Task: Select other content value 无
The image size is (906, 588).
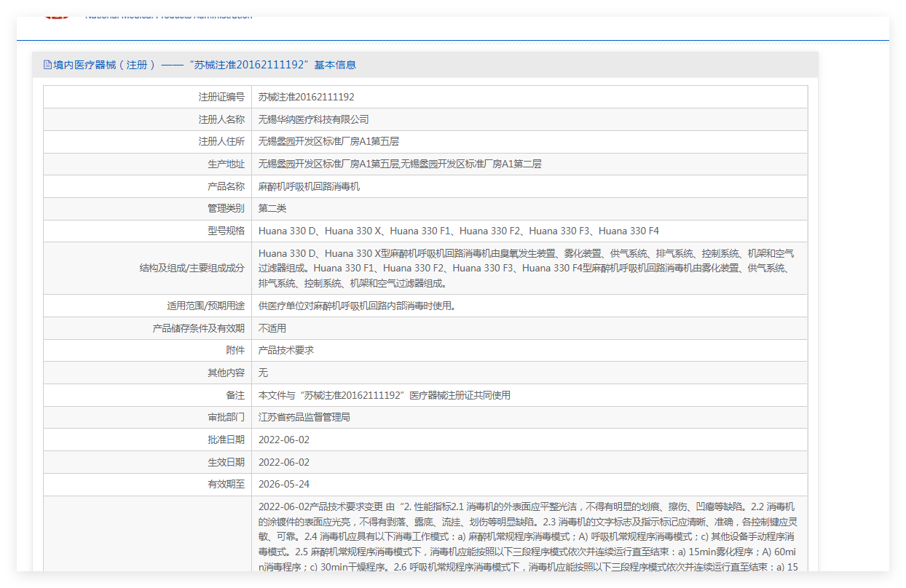Action: (x=264, y=373)
